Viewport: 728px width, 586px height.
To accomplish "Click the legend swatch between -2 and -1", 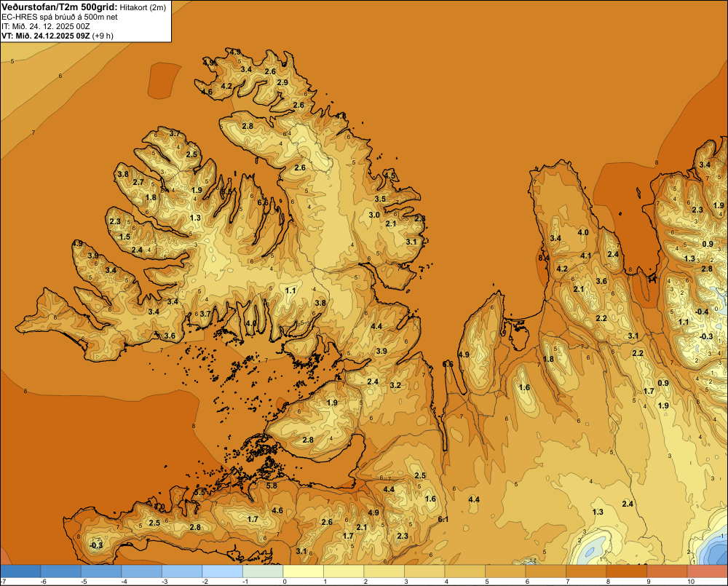I will (222, 571).
